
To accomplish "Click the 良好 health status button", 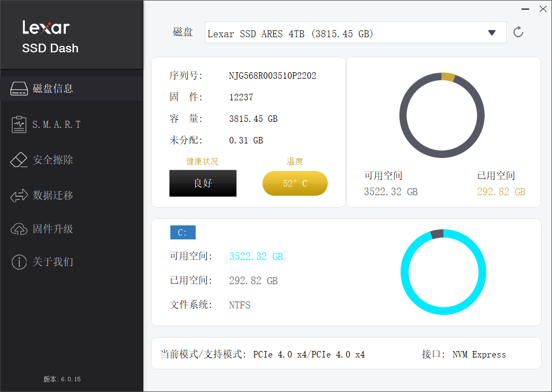I will (203, 183).
